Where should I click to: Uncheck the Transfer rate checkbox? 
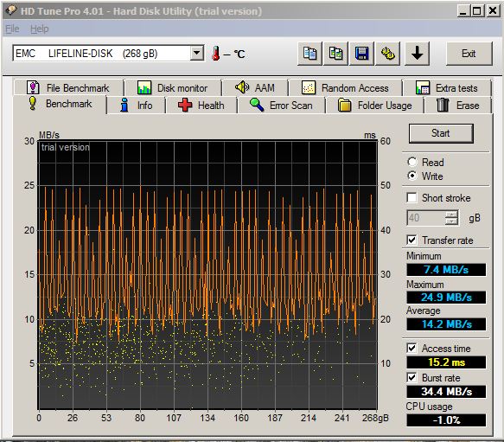(x=411, y=240)
